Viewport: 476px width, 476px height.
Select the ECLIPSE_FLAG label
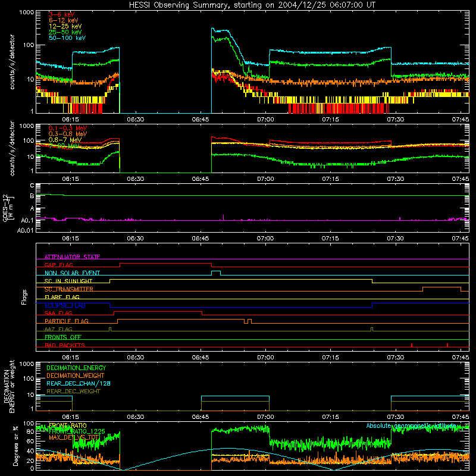65,305
